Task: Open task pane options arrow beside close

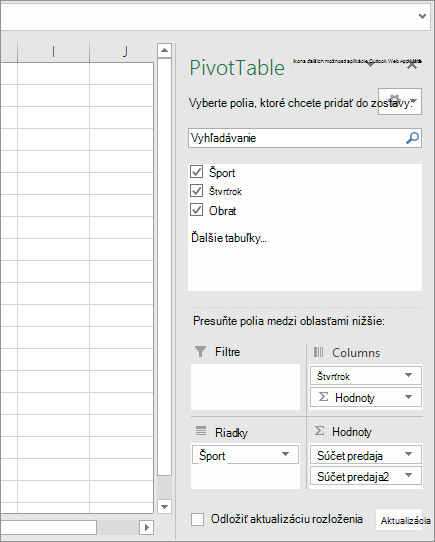Action: pyautogui.click(x=370, y=64)
